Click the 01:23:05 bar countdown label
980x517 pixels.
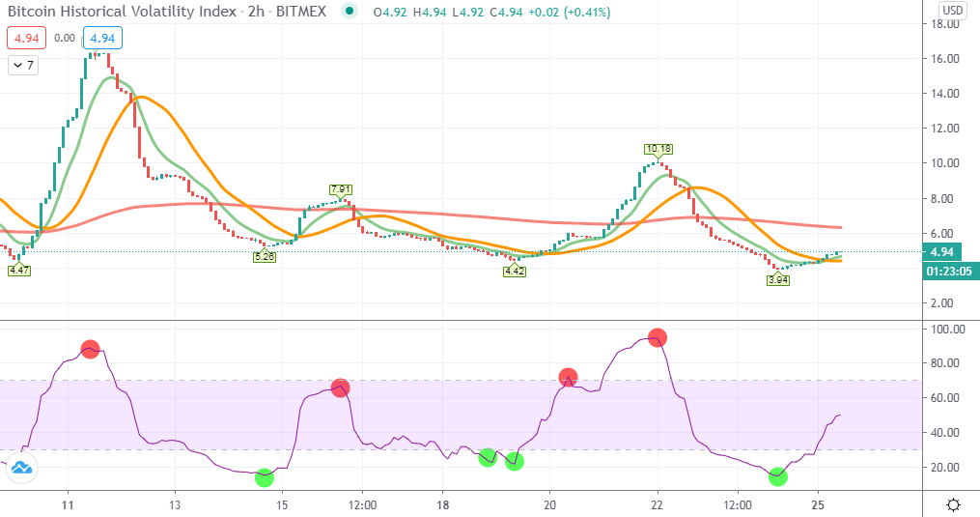coord(949,271)
